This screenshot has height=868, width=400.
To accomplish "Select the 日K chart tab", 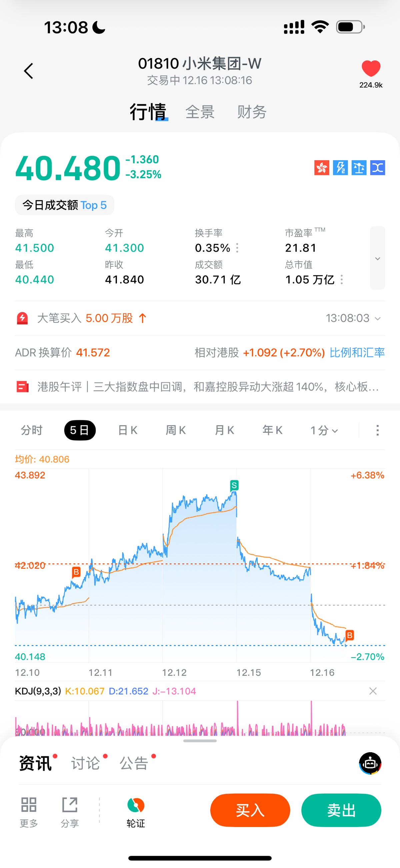I will tap(128, 430).
